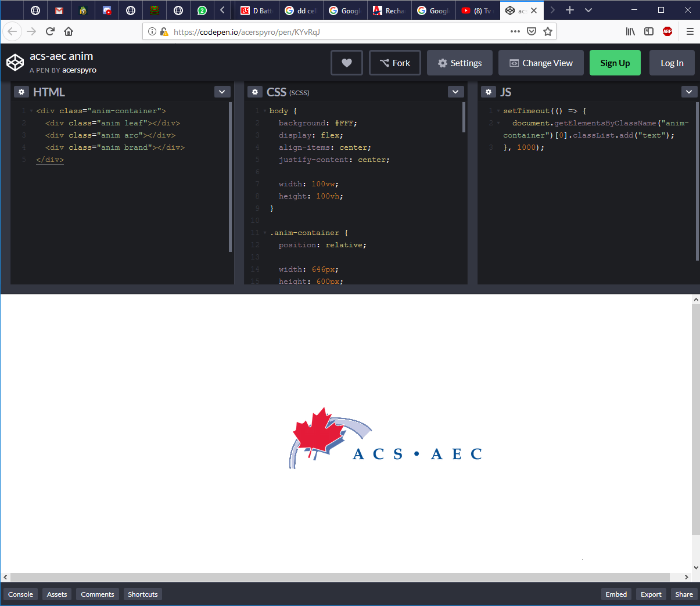The height and width of the screenshot is (606, 700).
Task: Click the 'acs-aec anim' pen title
Action: (62, 56)
